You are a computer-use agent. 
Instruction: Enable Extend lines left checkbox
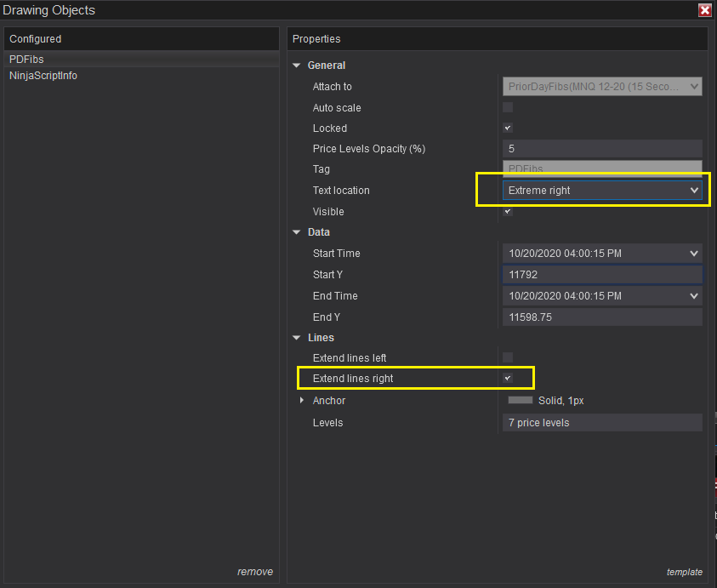click(508, 357)
